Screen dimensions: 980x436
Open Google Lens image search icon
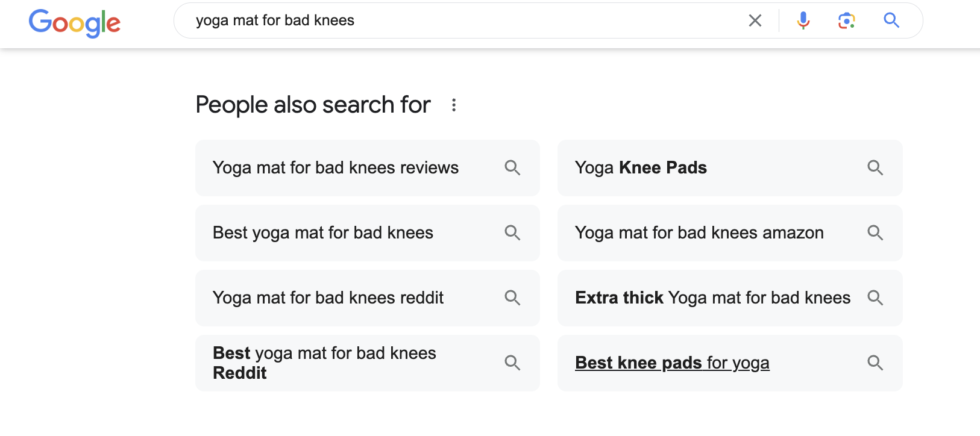point(847,20)
